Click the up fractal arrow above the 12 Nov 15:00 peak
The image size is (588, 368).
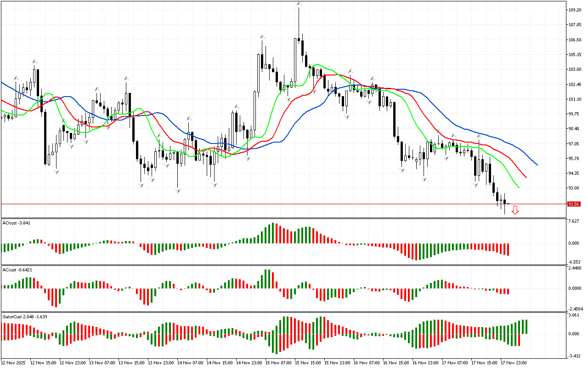[x=34, y=61]
